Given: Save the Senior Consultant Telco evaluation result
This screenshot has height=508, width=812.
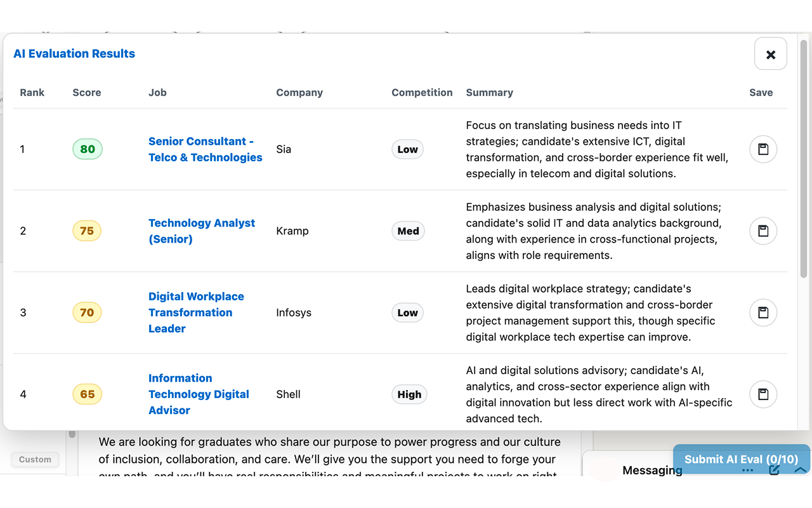Looking at the screenshot, I should (x=763, y=149).
